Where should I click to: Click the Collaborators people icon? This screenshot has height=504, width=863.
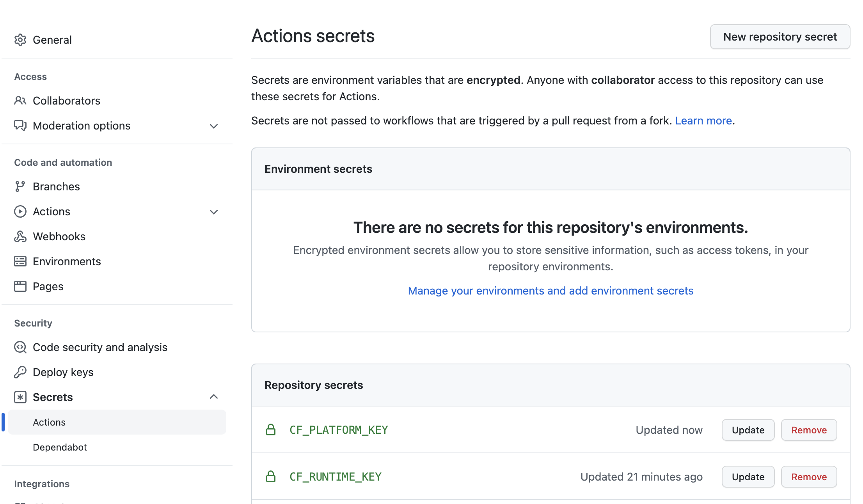(20, 101)
